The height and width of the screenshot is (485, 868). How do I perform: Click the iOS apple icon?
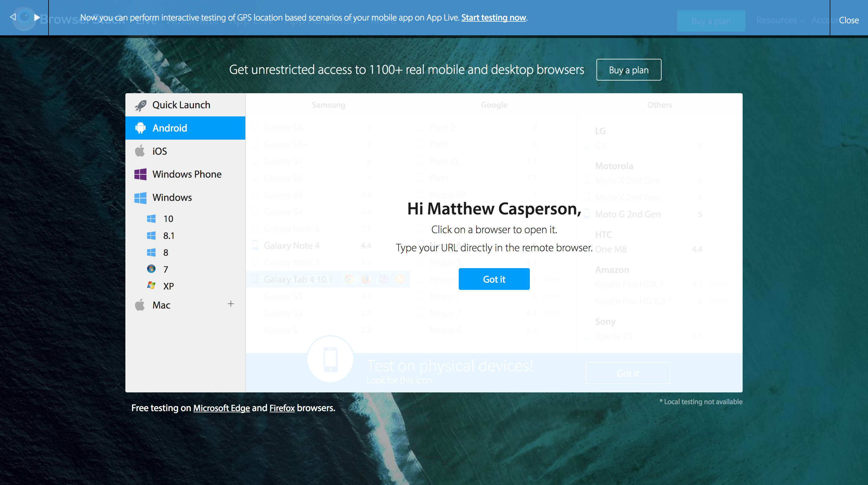(140, 151)
